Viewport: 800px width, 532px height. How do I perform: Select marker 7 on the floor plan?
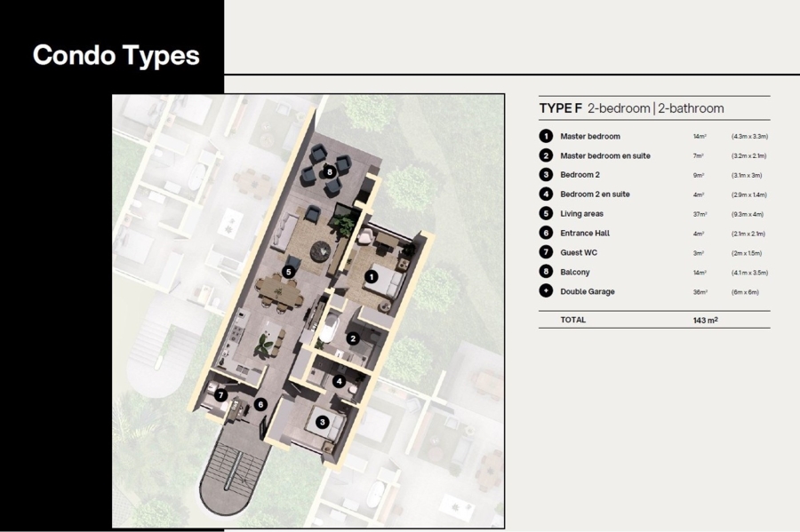pos(221,395)
